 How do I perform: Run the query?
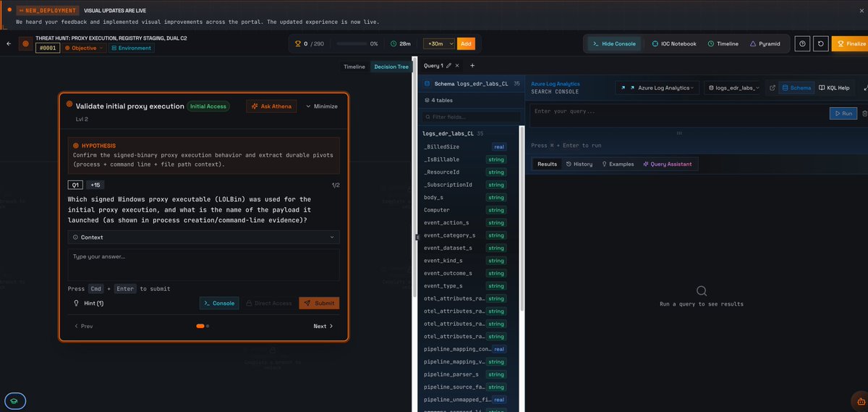[x=843, y=113]
